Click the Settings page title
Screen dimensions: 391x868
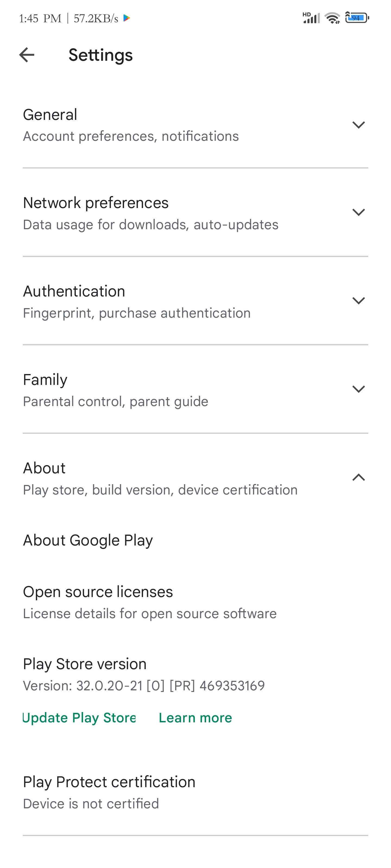click(100, 55)
